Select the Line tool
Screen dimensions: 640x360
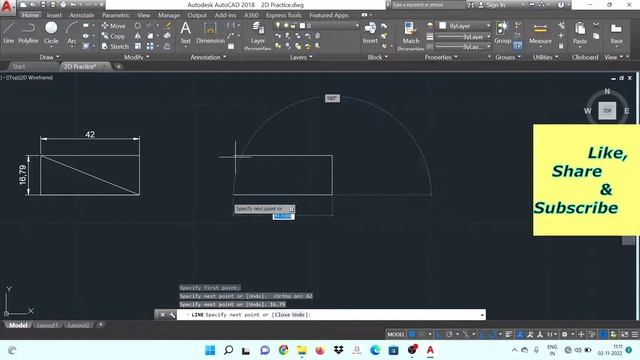pyautogui.click(x=9, y=32)
